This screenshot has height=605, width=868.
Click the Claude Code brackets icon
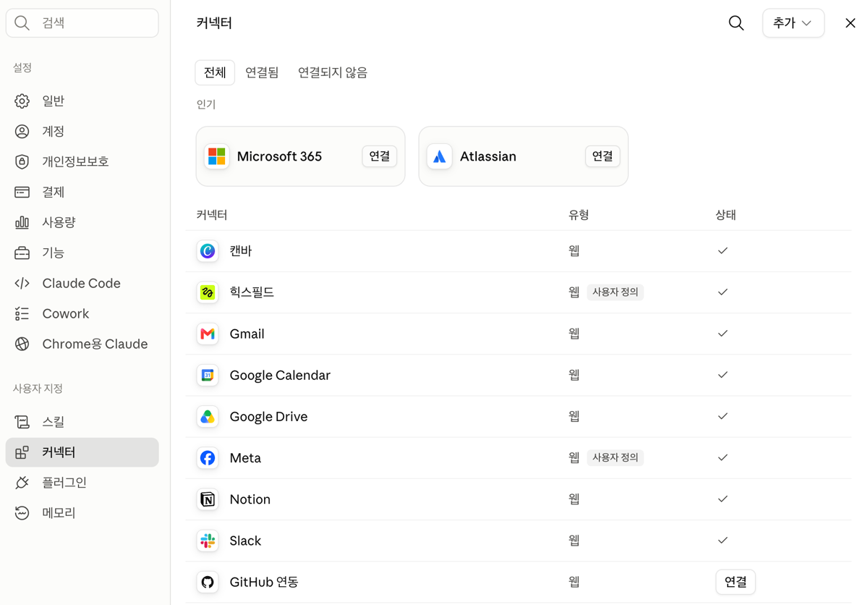tap(22, 284)
